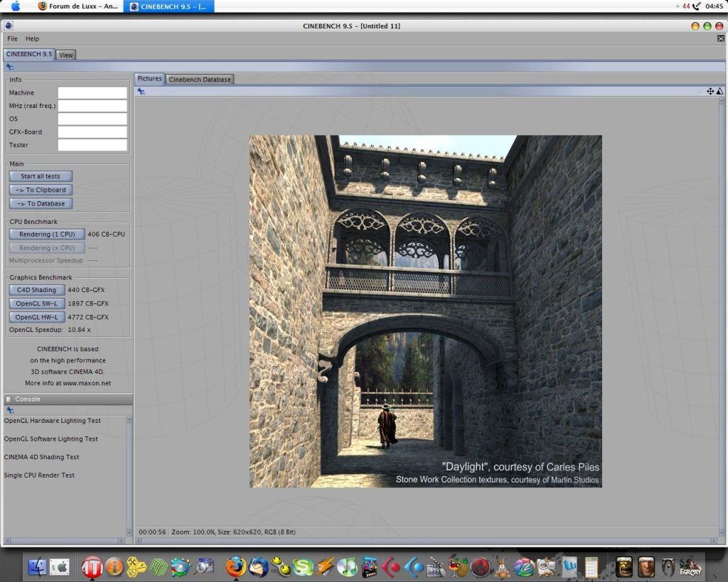Image resolution: width=728 pixels, height=582 pixels.
Task: Open the green S chat app in dock
Action: coord(303,566)
